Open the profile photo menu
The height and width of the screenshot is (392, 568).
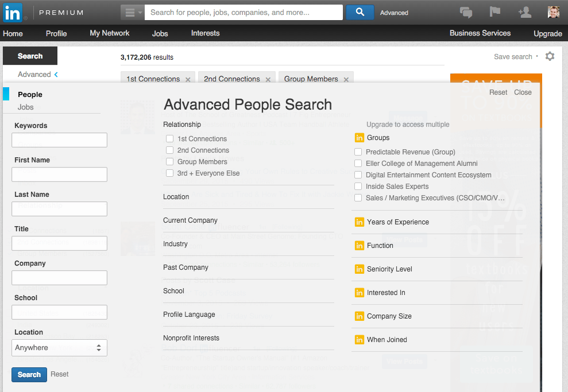(x=554, y=12)
